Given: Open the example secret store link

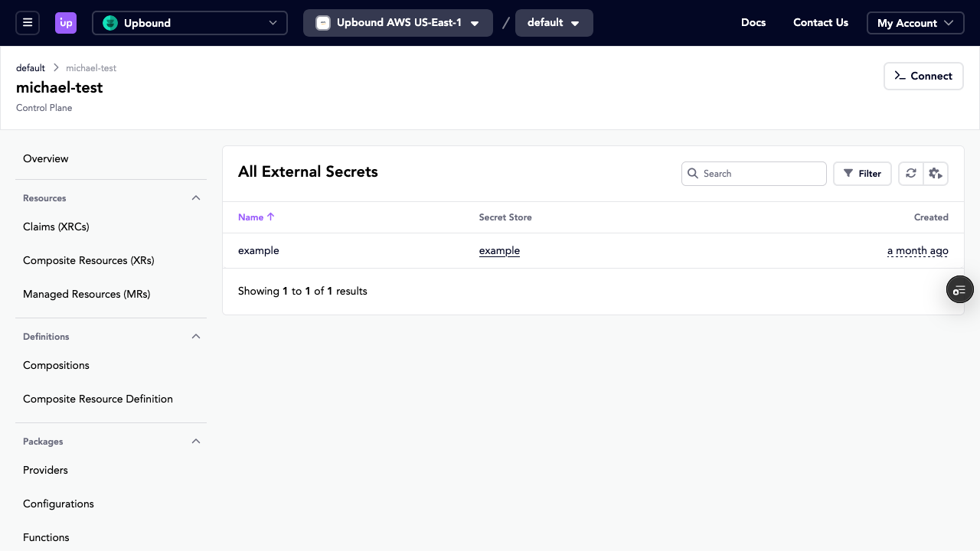Looking at the screenshot, I should (499, 250).
